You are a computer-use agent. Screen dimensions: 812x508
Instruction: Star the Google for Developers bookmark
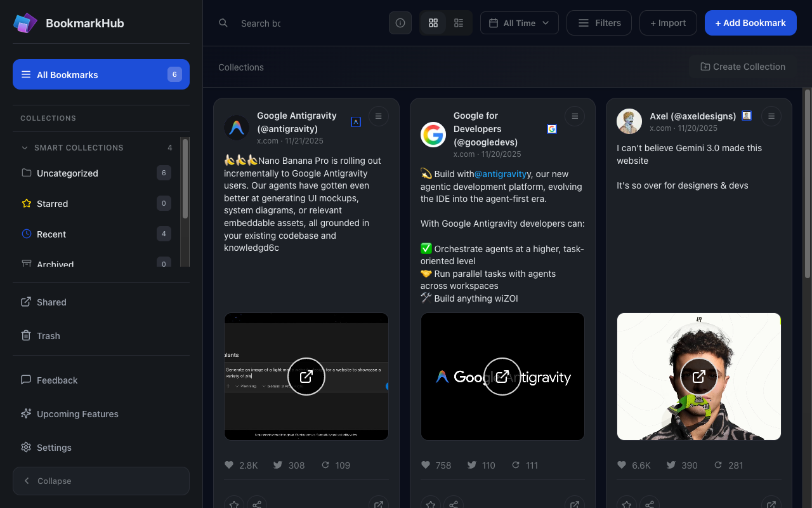[431, 505]
